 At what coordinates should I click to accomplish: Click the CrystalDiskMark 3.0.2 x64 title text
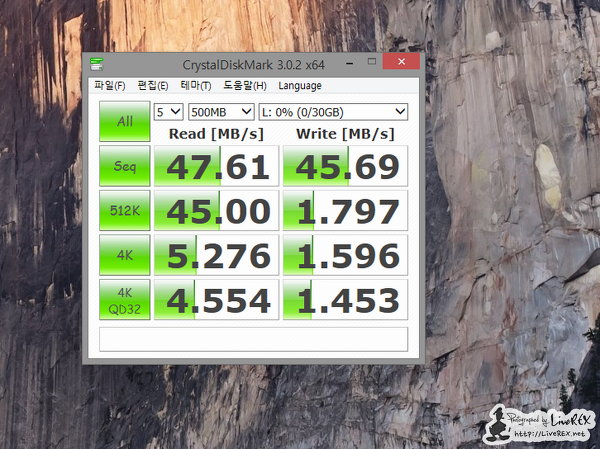[x=253, y=65]
